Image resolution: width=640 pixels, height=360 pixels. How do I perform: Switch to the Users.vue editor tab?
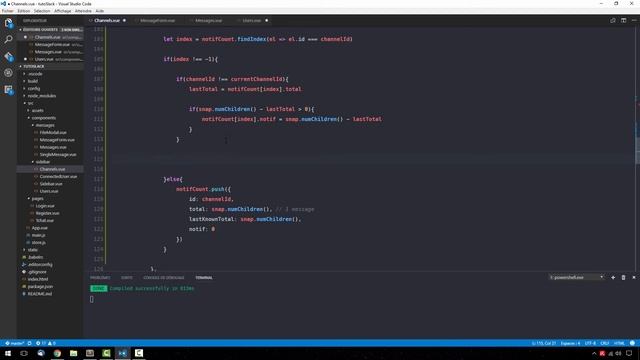tap(251, 20)
